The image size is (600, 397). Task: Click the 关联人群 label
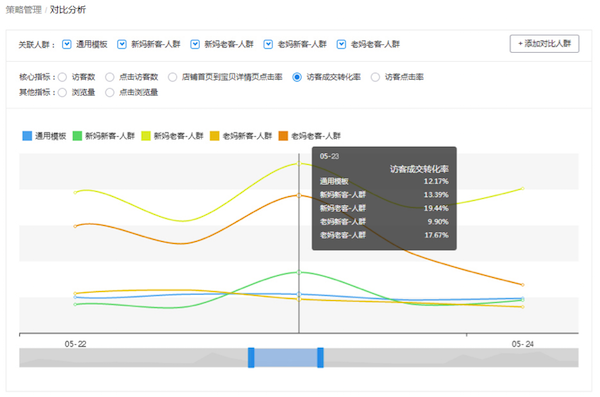point(36,45)
